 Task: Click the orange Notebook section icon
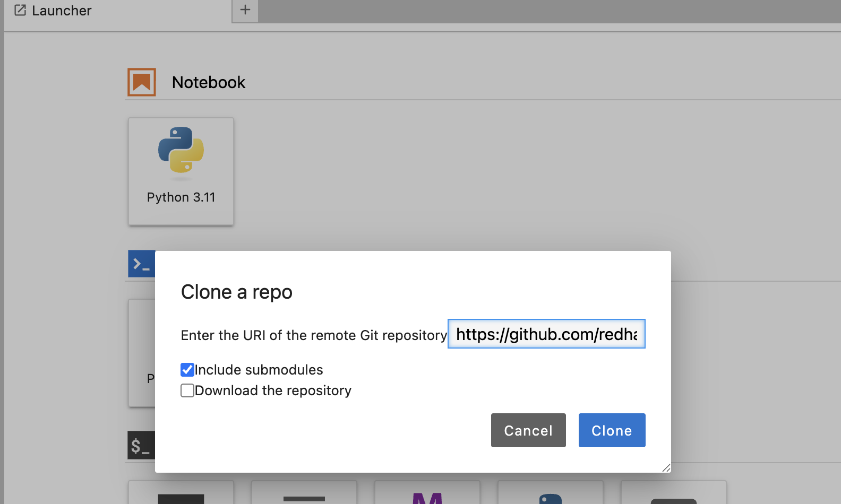coord(142,82)
